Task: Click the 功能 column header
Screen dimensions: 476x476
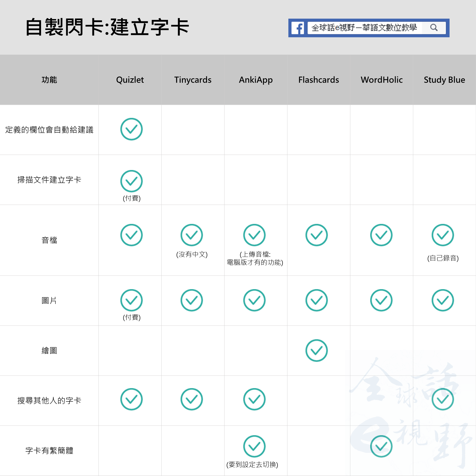Action: tap(49, 80)
